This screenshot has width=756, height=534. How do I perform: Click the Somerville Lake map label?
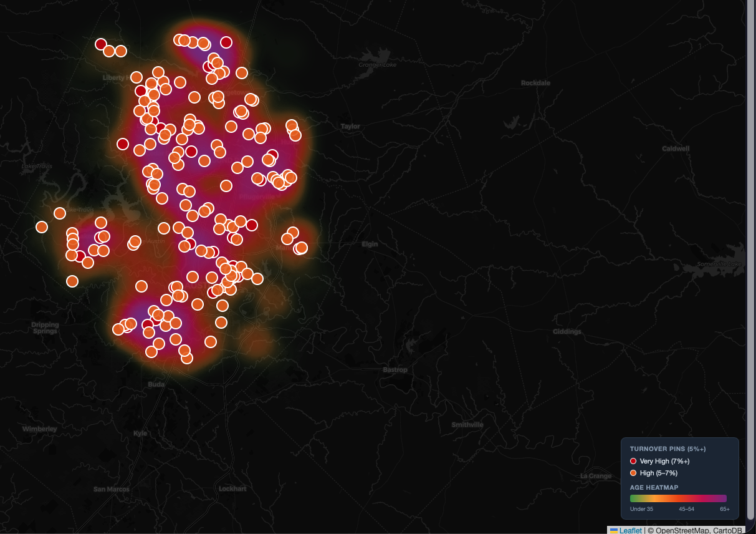pos(719,264)
